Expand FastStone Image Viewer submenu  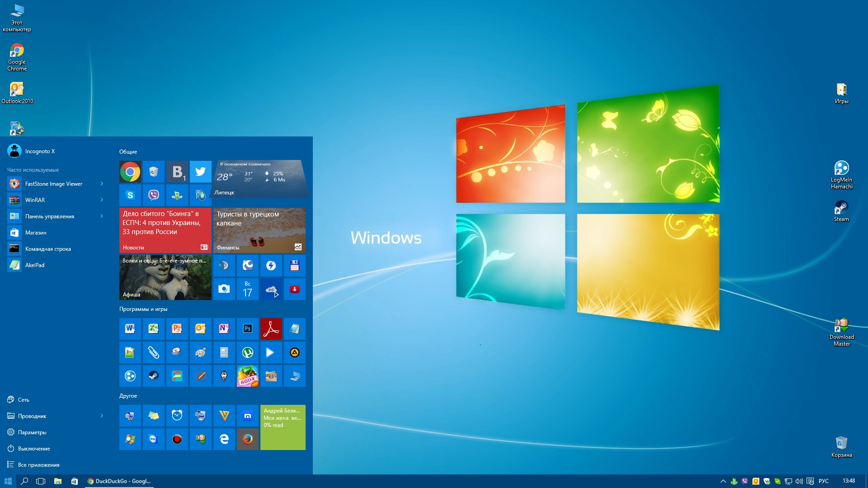tap(100, 183)
